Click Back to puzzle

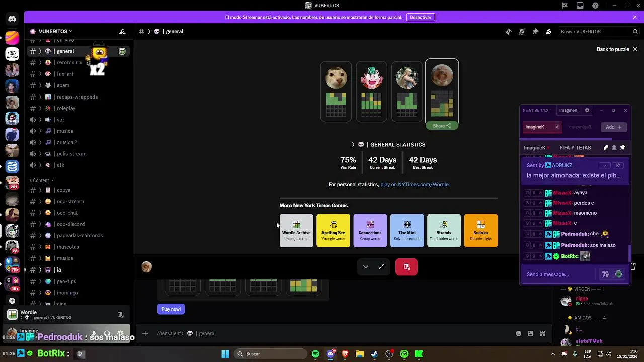pos(617,49)
